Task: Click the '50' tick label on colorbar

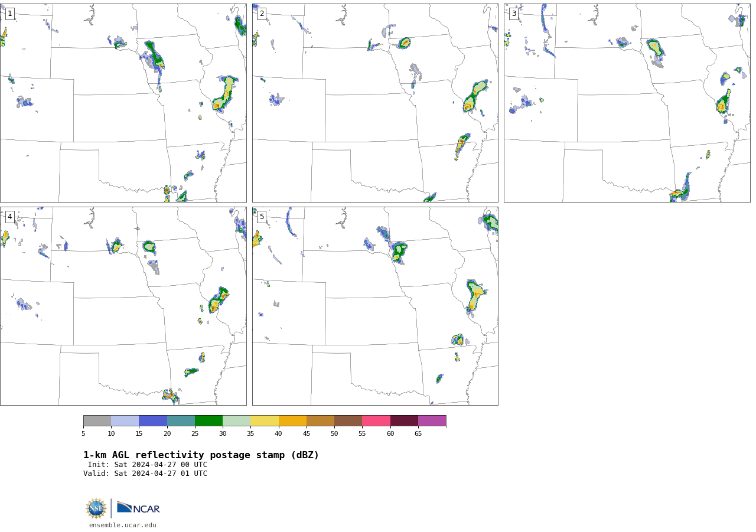Action: [334, 434]
